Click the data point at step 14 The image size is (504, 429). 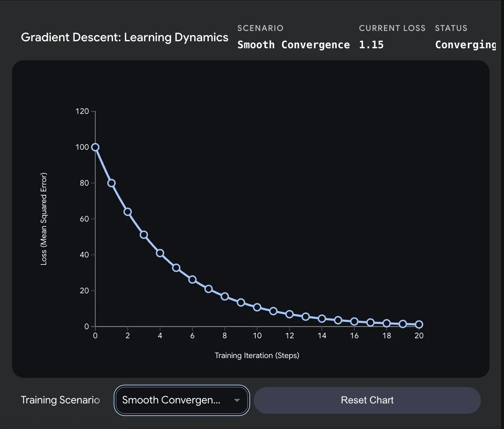coord(322,319)
